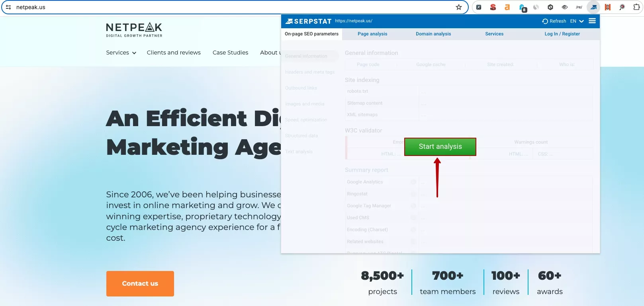This screenshot has height=306, width=644.
Task: Click the Serpstat logo in the popup
Action: click(308, 21)
